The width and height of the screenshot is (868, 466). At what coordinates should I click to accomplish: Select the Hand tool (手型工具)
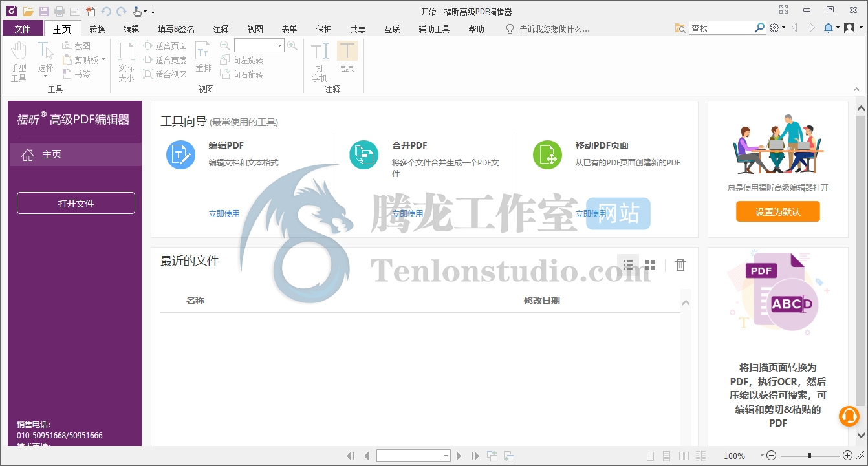click(x=19, y=62)
